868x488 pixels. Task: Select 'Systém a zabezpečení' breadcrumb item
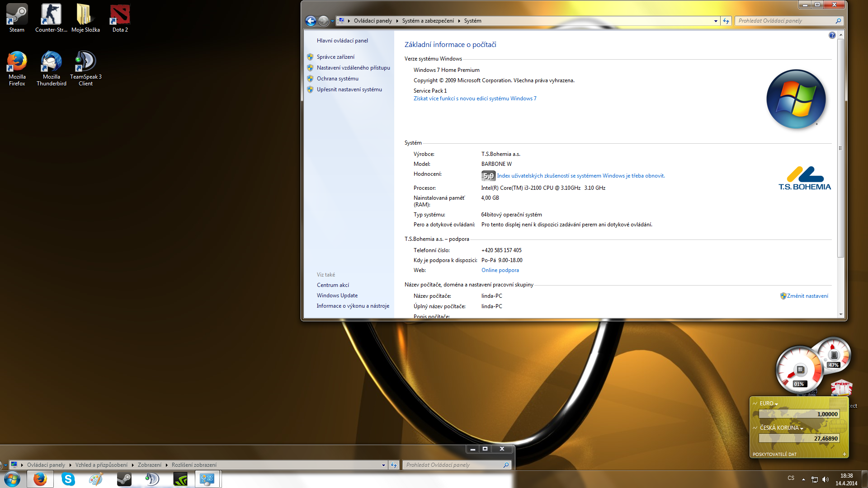[428, 21]
